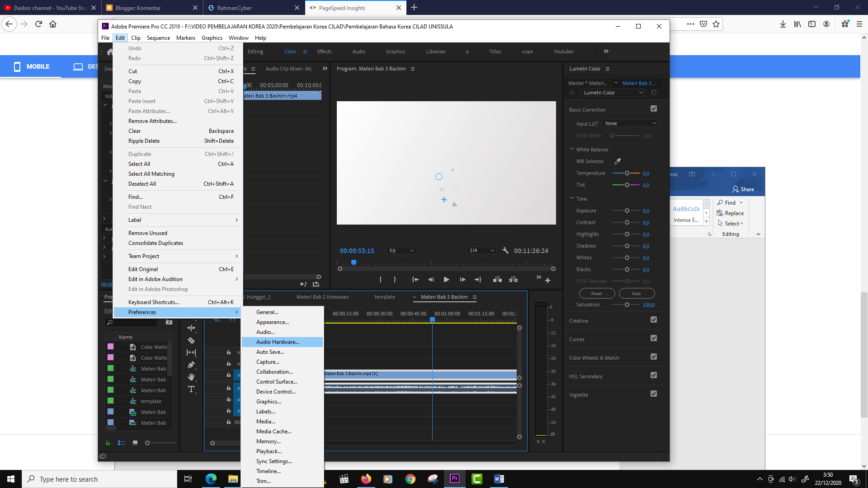
Task: Reset Lumetri Color effect icon
Action: [654, 93]
